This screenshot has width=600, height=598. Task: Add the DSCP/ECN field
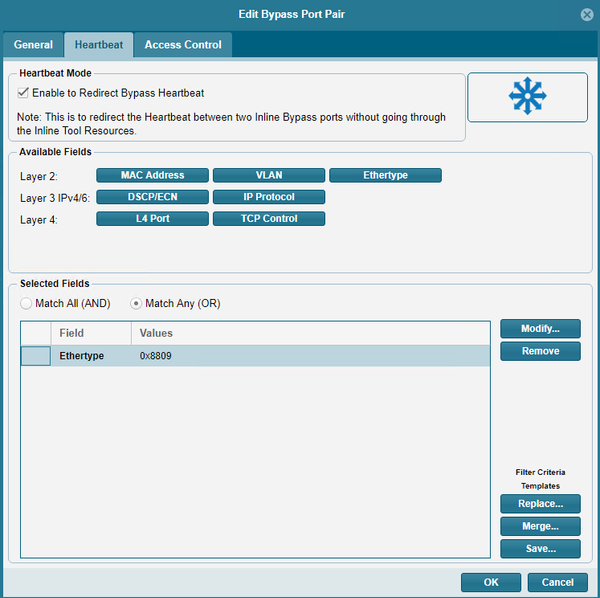click(x=152, y=197)
